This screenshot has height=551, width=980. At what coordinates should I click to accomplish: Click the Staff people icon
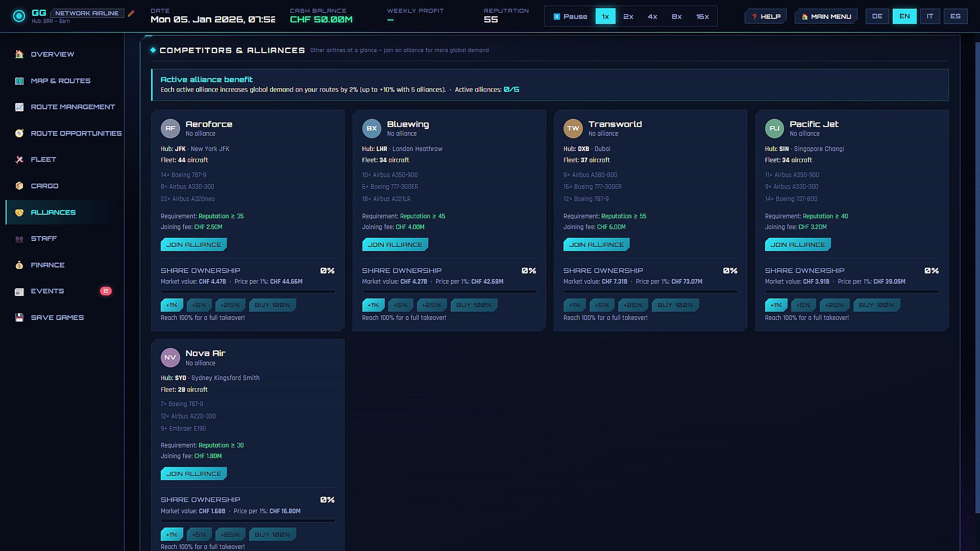tap(19, 239)
